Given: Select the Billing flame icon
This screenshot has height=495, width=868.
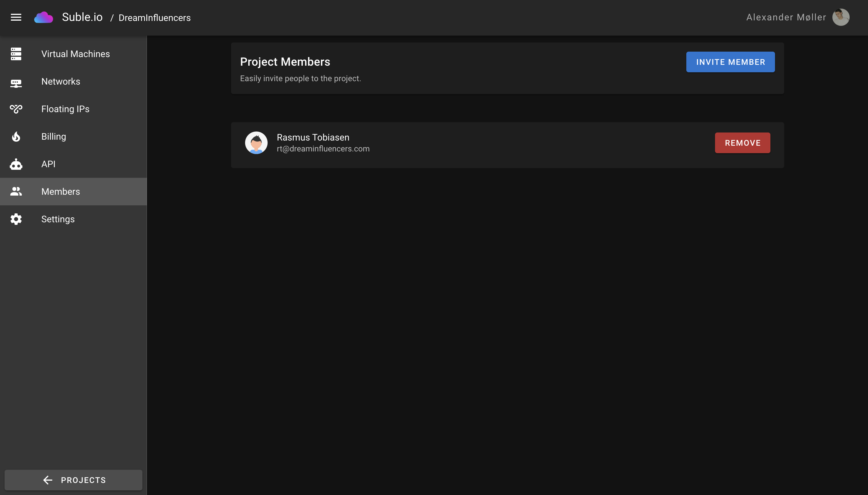Looking at the screenshot, I should (x=16, y=136).
